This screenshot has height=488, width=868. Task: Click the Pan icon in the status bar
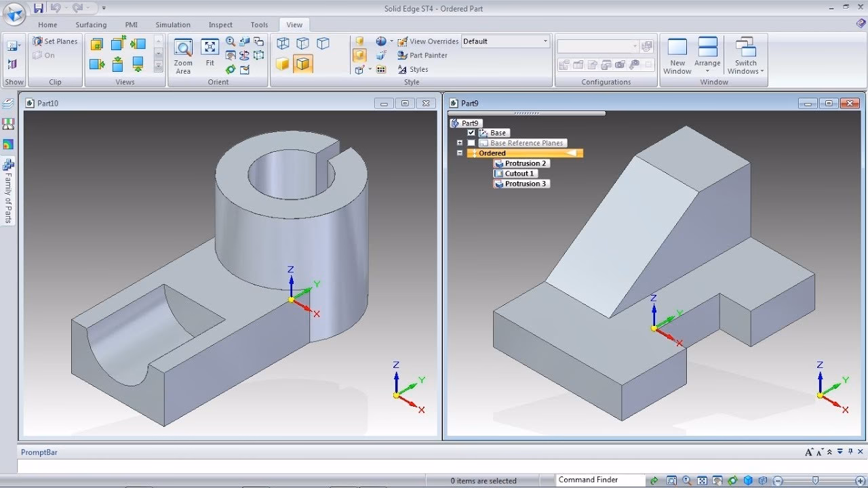(717, 481)
